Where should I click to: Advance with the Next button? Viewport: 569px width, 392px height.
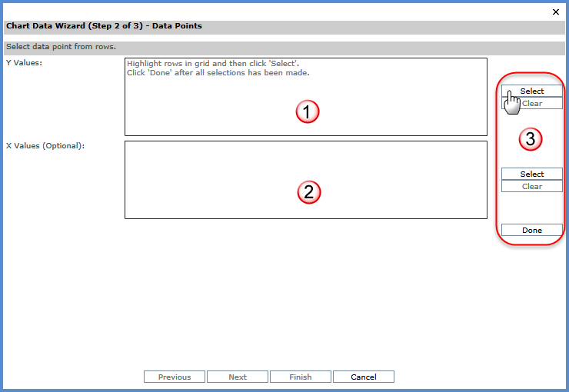[238, 377]
